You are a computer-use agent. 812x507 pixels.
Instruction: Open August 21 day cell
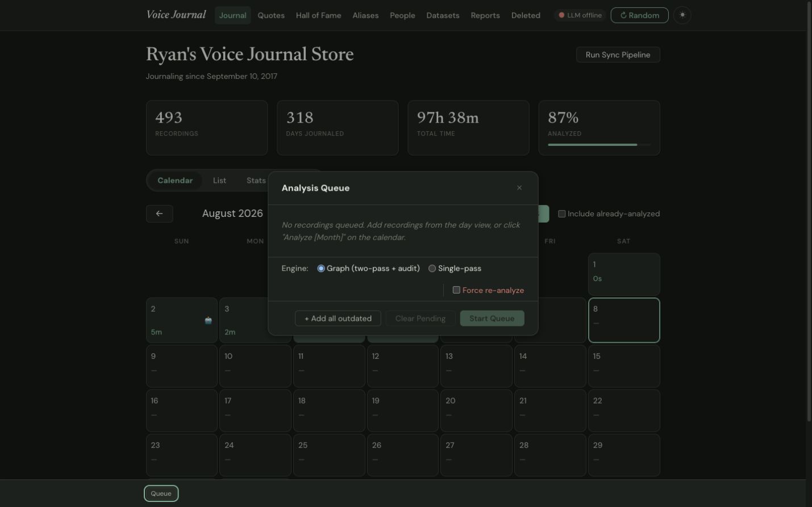(550, 410)
